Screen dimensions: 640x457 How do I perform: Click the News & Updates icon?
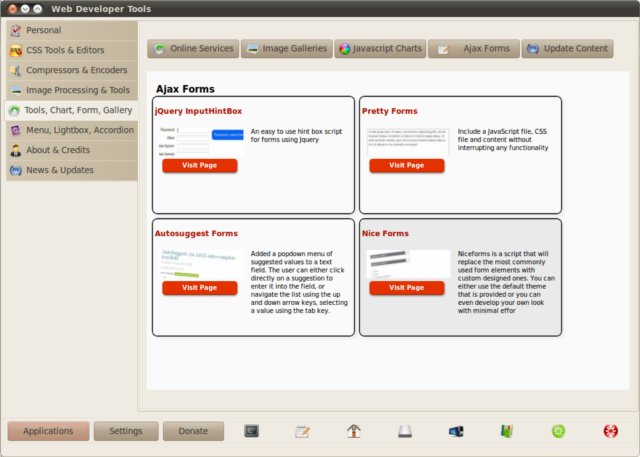coord(16,171)
